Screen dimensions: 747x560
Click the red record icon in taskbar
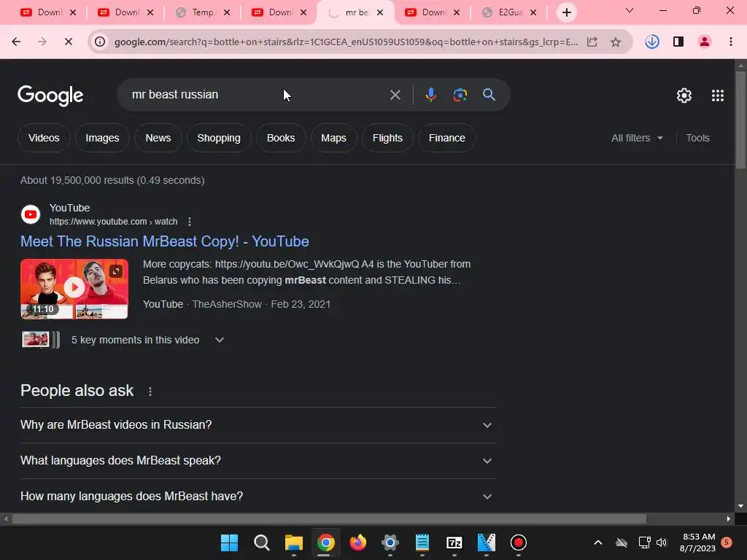coord(519,542)
